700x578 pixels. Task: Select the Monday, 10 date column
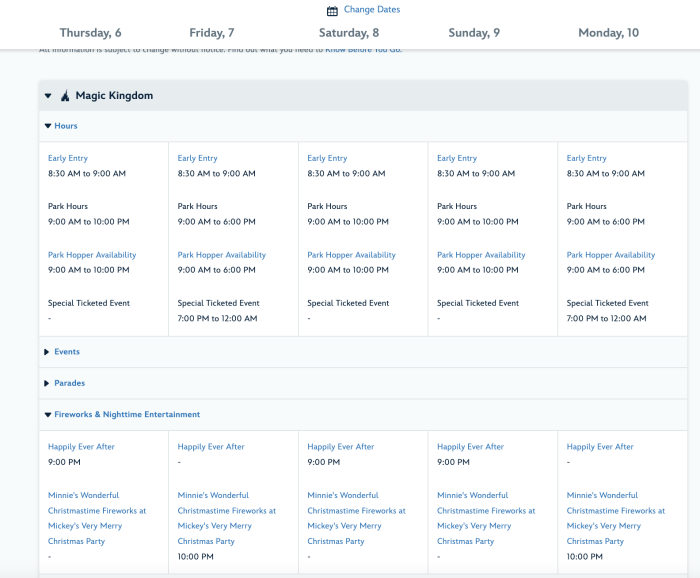click(x=608, y=33)
